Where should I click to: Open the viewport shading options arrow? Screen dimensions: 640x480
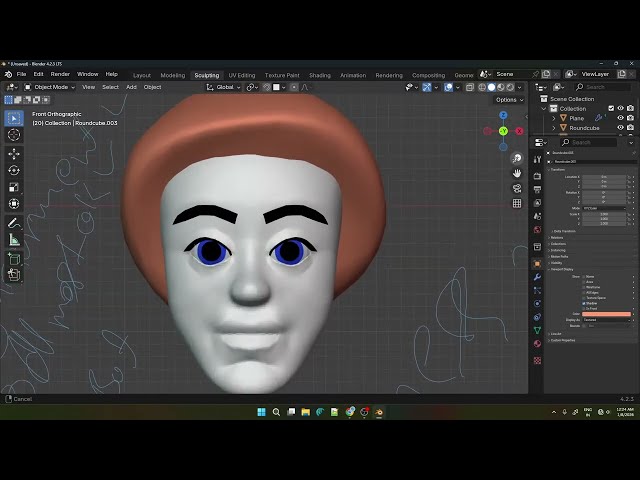520,87
